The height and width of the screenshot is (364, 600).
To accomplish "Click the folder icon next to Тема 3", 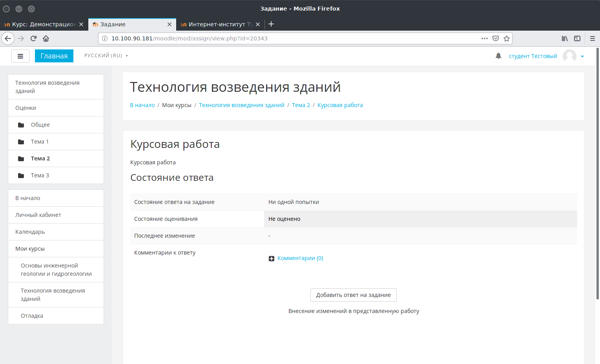I will [x=21, y=175].
